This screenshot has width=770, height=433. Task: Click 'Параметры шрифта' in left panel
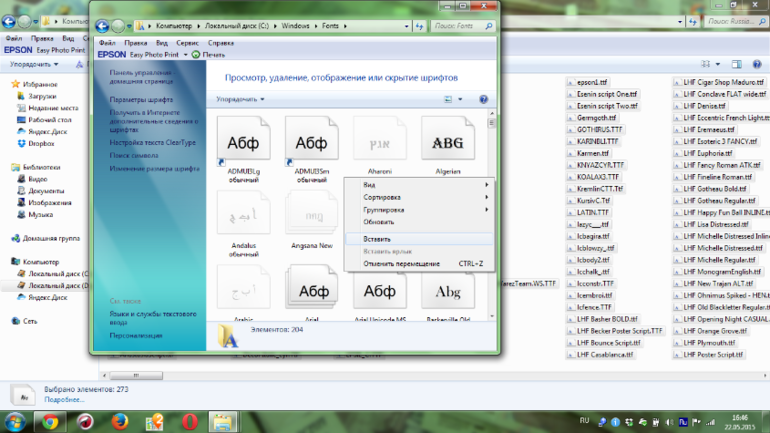tap(141, 100)
